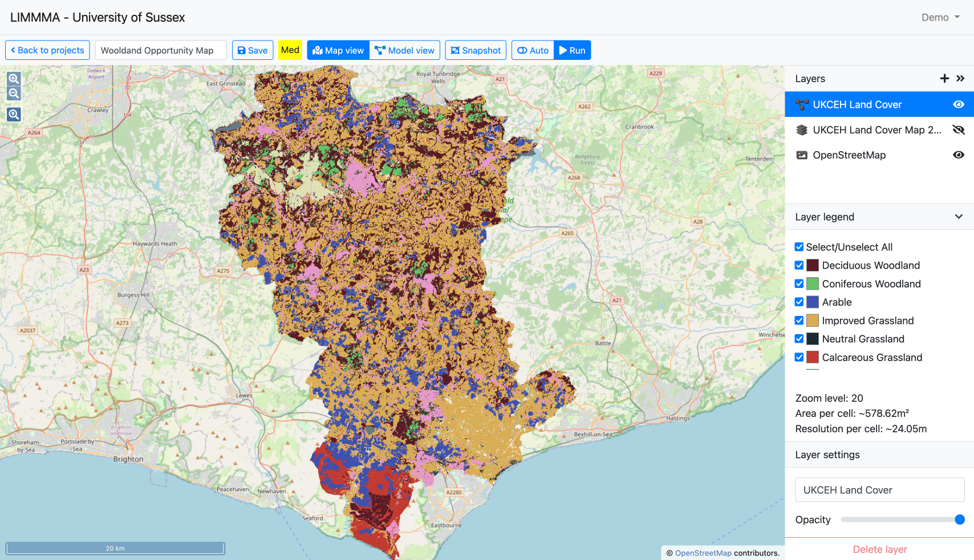Image resolution: width=974 pixels, height=560 pixels.
Task: Toggle the Select/Unselect All checkbox
Action: (x=799, y=247)
